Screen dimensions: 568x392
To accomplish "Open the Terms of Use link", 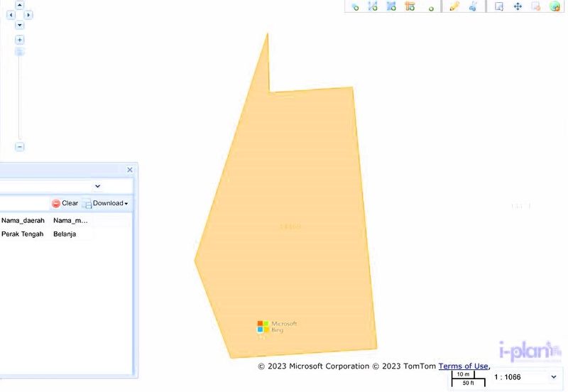I will pyautogui.click(x=463, y=366).
